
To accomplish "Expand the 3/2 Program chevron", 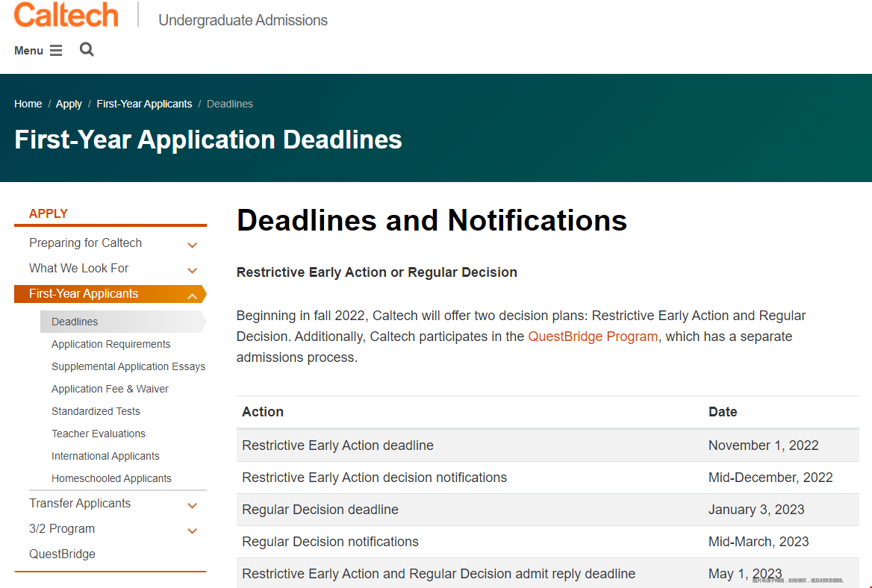I will 193,531.
